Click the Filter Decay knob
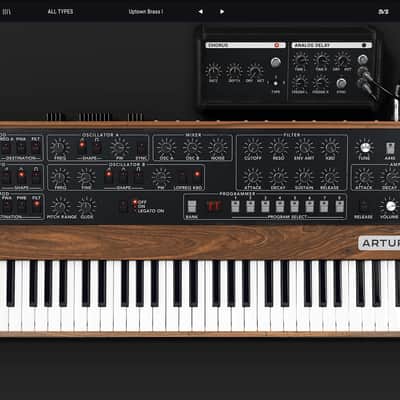This screenshot has width=400, height=400. coord(278,177)
